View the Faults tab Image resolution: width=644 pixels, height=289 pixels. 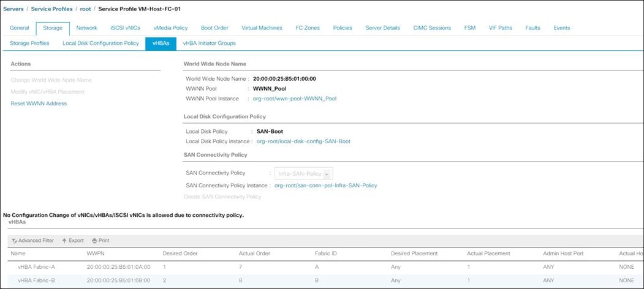tap(532, 28)
